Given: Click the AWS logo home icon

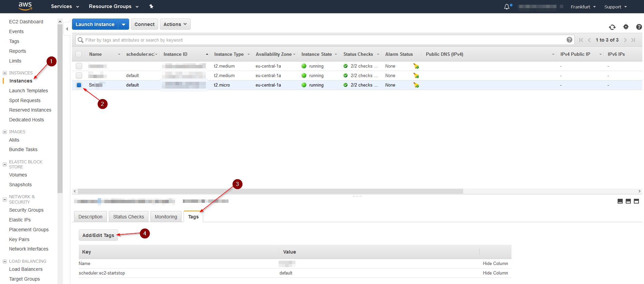Looking at the screenshot, I should pos(25,6).
